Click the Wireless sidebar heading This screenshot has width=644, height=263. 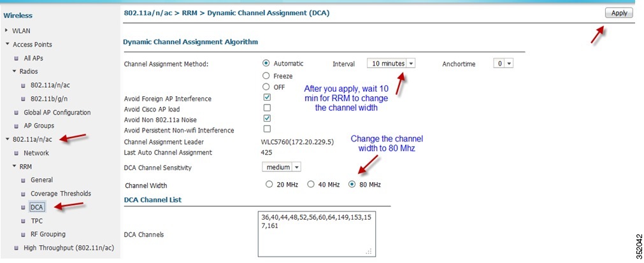point(18,15)
